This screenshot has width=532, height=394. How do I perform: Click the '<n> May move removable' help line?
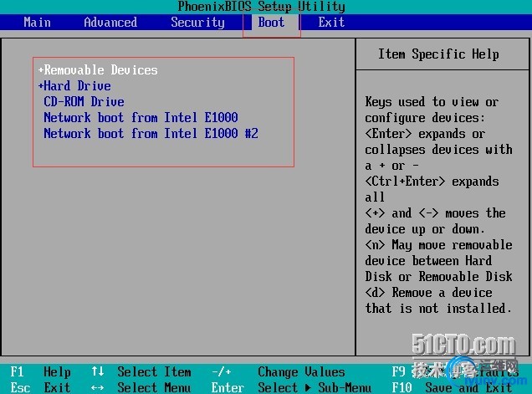pyautogui.click(x=438, y=244)
